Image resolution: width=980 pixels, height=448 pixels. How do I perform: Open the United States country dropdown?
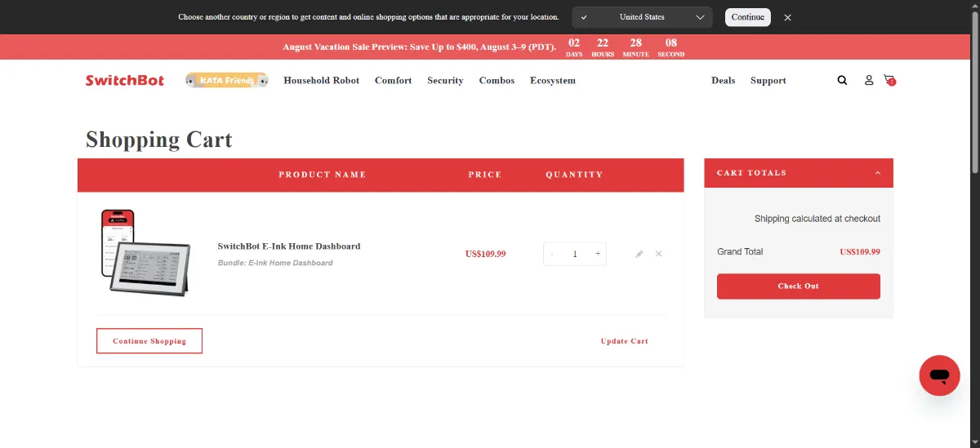[642, 17]
